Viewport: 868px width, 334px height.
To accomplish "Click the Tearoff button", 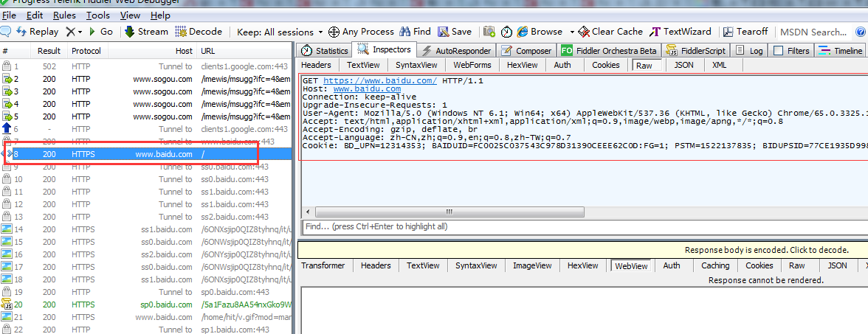I will point(745,32).
